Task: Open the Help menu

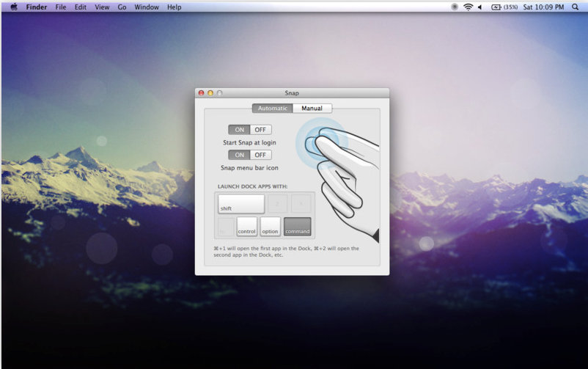Action: coord(174,7)
